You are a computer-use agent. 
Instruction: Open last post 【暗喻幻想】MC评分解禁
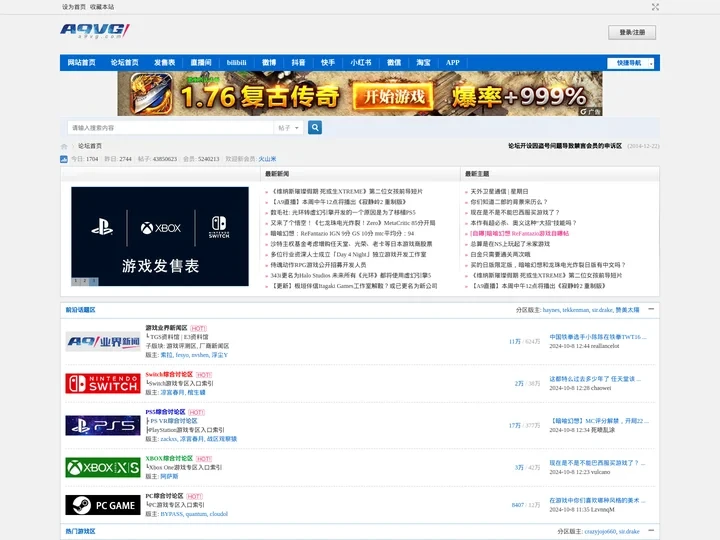(600, 421)
